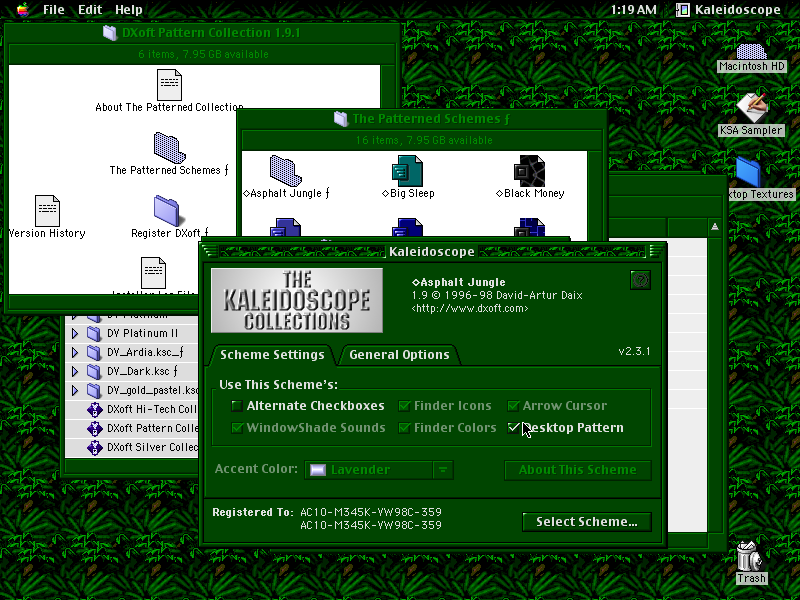Click first registration code AC10-M345K-YW98C-359
The height and width of the screenshot is (600, 800).
(x=371, y=512)
